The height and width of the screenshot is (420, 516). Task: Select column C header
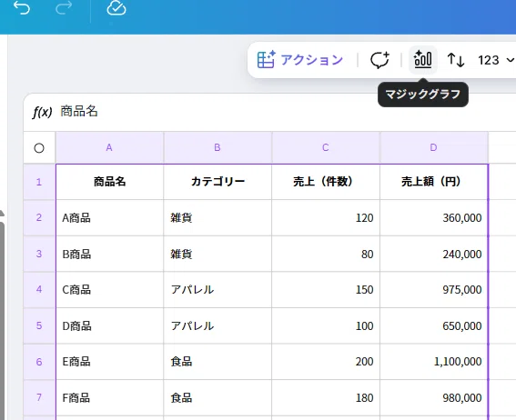point(326,147)
